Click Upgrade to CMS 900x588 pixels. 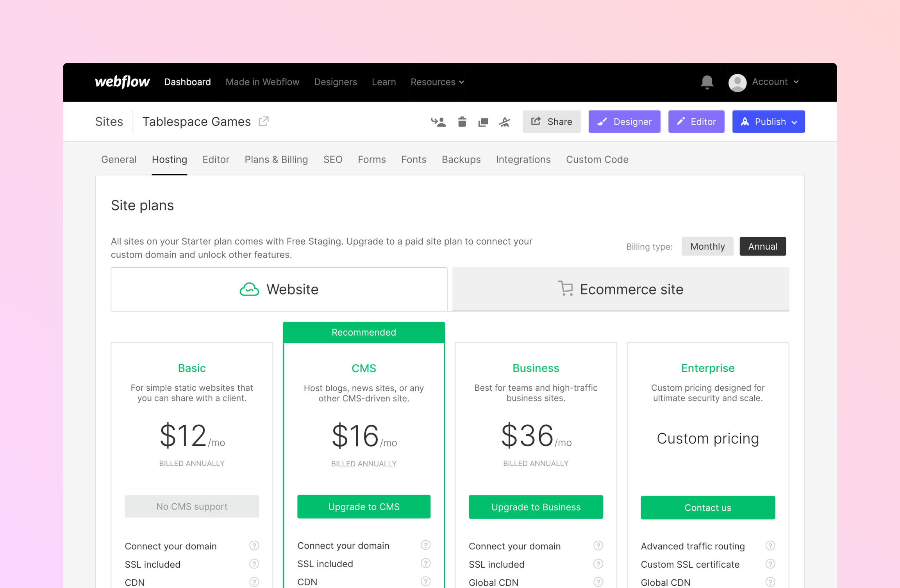364,507
